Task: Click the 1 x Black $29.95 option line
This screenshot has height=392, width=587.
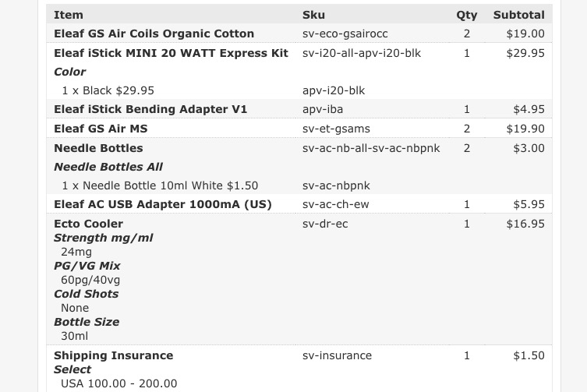Action: (x=108, y=90)
